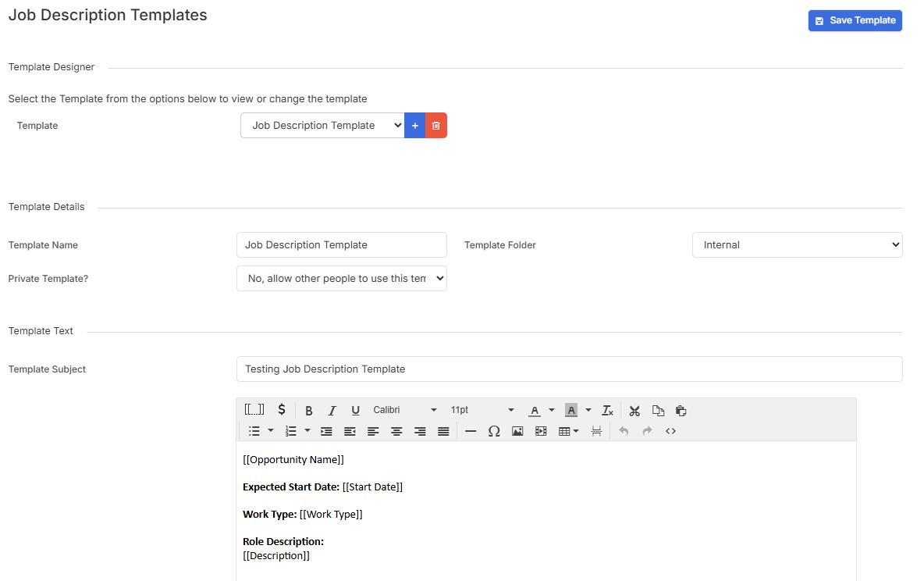Copy selection with copy icon
Image resolution: width=924 pixels, height=581 pixels.
(658, 411)
